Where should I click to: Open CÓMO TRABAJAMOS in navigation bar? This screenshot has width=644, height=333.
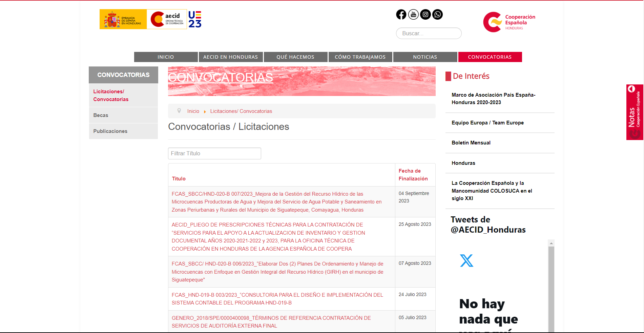(360, 57)
